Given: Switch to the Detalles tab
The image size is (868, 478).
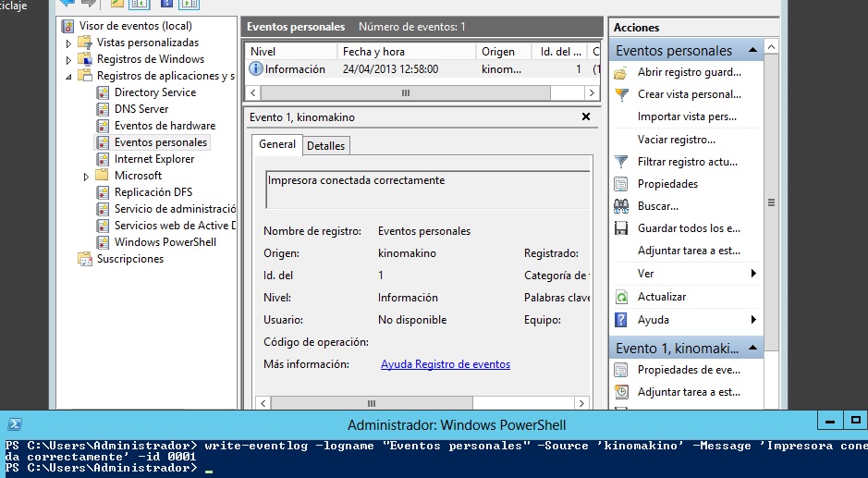Looking at the screenshot, I should click(325, 146).
